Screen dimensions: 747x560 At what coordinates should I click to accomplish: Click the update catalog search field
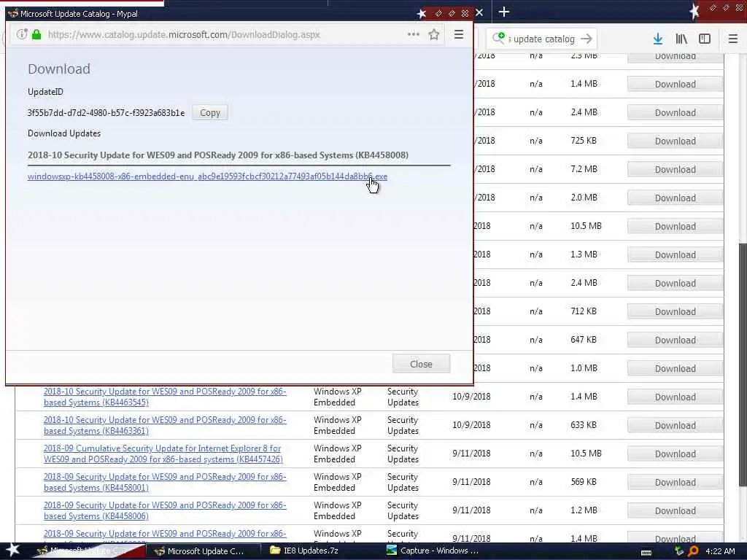coord(543,39)
